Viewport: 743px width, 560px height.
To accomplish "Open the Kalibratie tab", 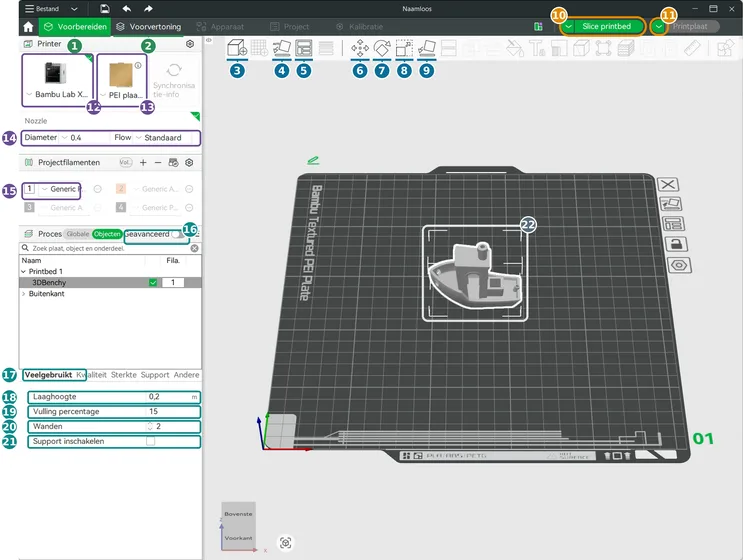I will (360, 27).
